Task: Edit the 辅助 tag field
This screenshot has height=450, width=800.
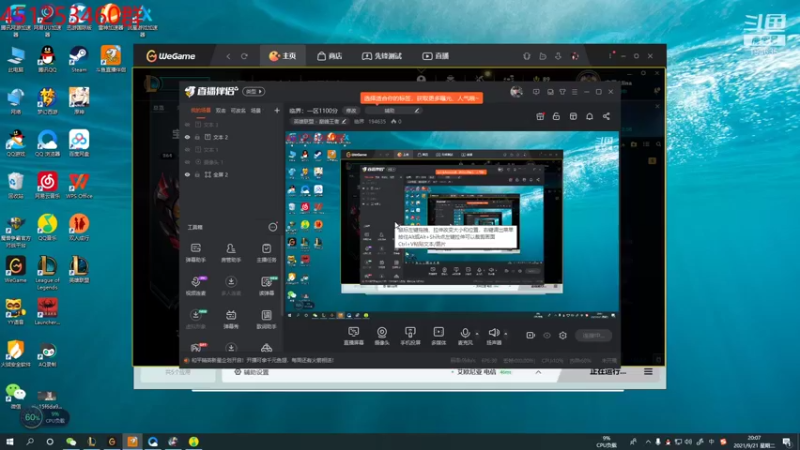Action: (x=393, y=111)
